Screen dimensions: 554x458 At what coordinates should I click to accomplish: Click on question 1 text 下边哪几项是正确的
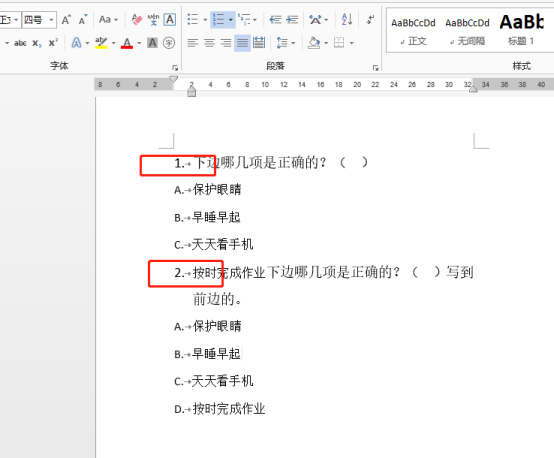[x=259, y=163]
